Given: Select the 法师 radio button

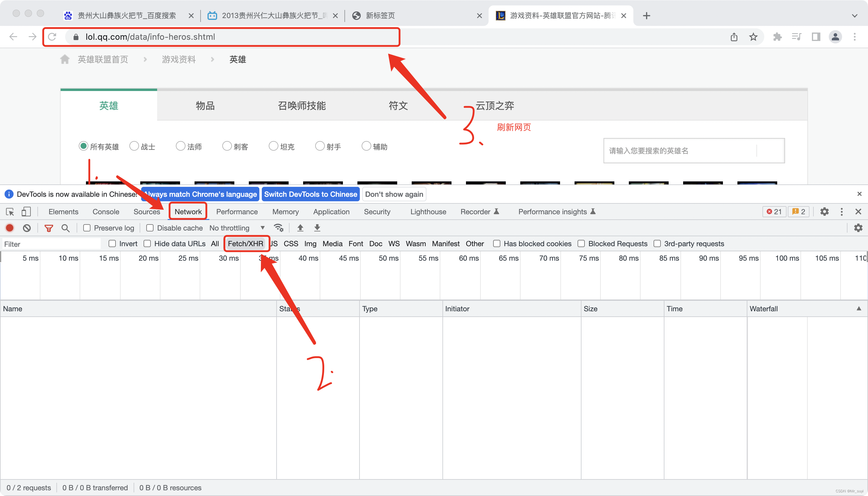Looking at the screenshot, I should (180, 146).
